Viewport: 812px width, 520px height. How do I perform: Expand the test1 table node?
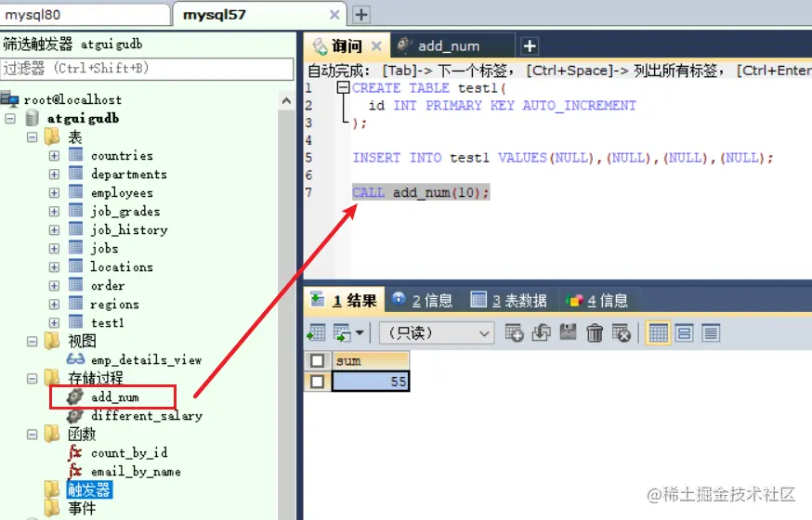(54, 323)
